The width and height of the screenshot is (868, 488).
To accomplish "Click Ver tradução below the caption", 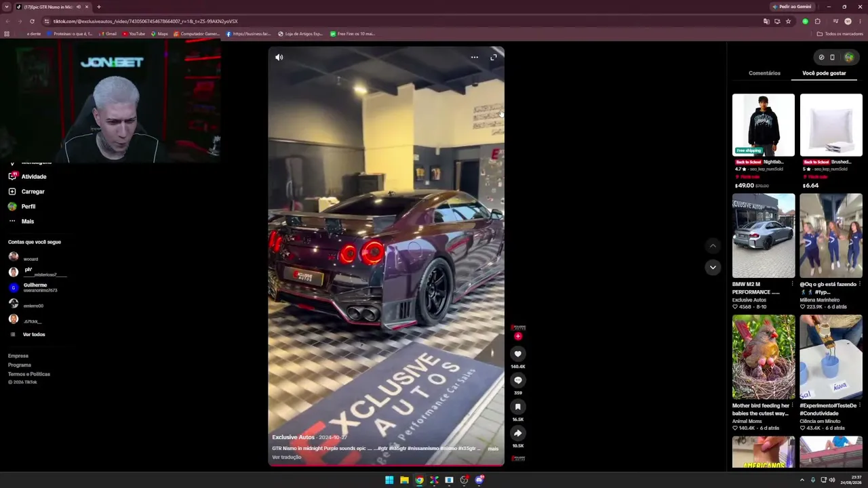I will (287, 457).
